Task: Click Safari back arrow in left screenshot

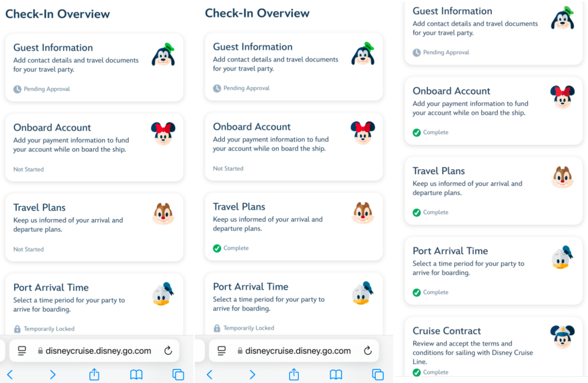Action: 10,374
